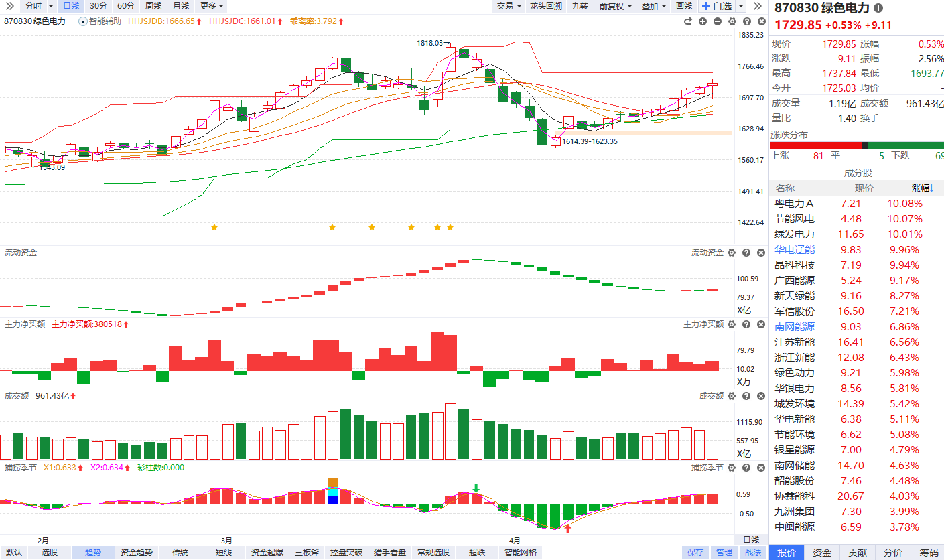This screenshot has width=944, height=560.
Task: Click info icon beside 绿色电力 title
Action: point(878,8)
